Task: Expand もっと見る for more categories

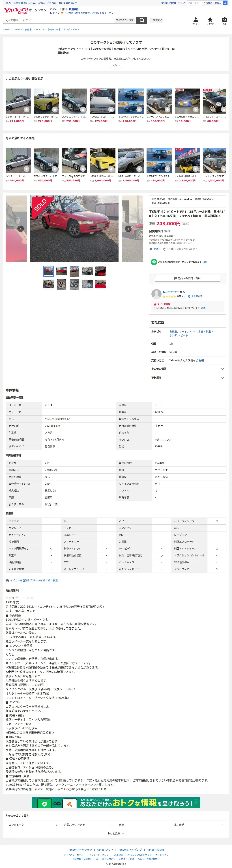Action: (x=116, y=833)
